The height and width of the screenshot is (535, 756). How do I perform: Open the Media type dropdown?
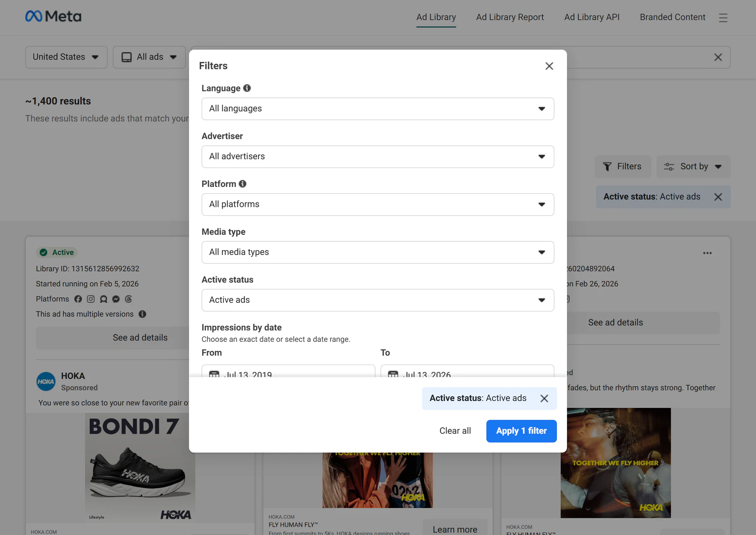(378, 252)
